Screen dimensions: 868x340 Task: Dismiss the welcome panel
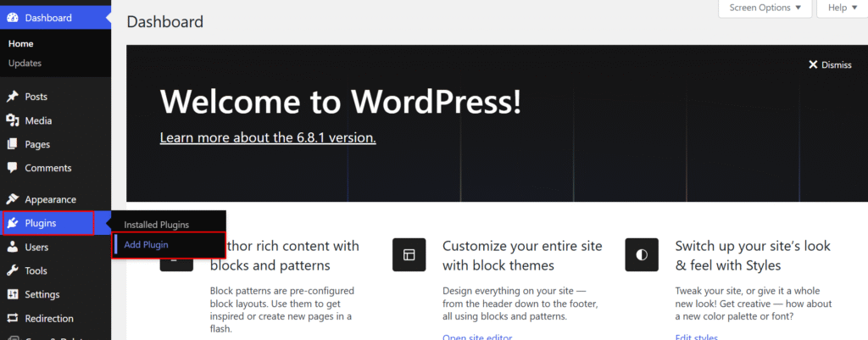click(830, 64)
